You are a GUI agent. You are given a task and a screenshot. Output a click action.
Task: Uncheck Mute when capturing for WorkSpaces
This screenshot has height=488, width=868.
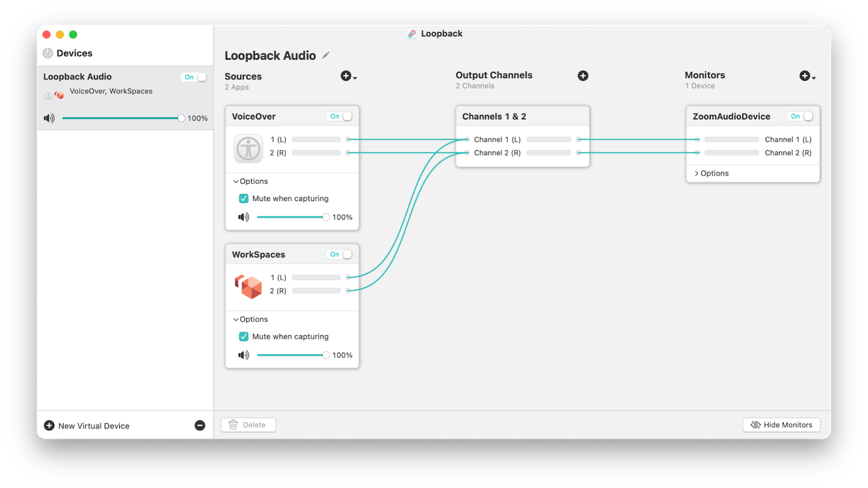click(x=244, y=337)
